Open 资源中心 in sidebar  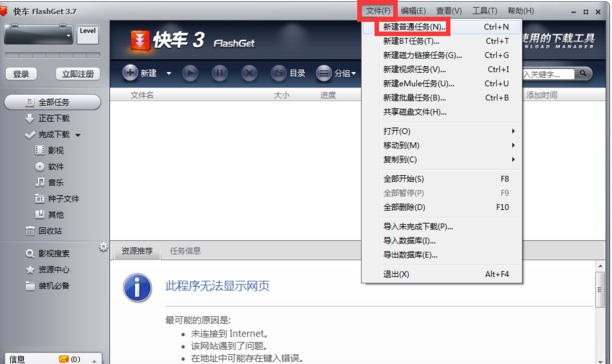[48, 270]
